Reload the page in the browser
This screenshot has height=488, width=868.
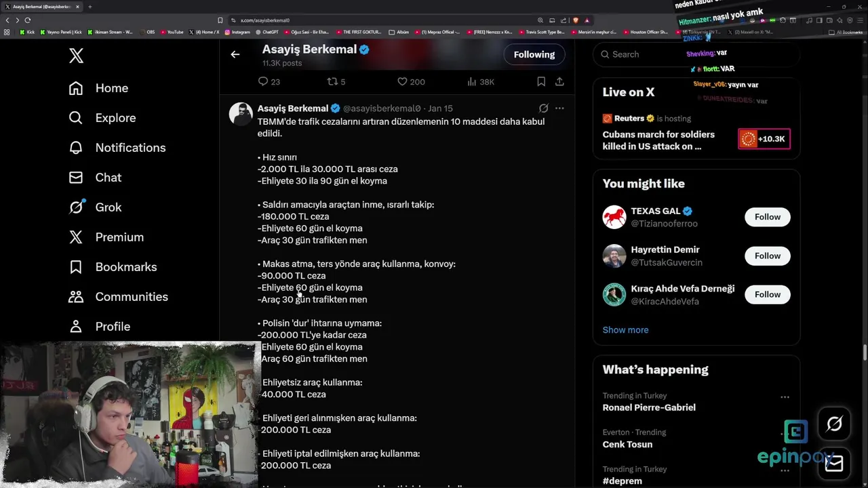pyautogui.click(x=28, y=20)
